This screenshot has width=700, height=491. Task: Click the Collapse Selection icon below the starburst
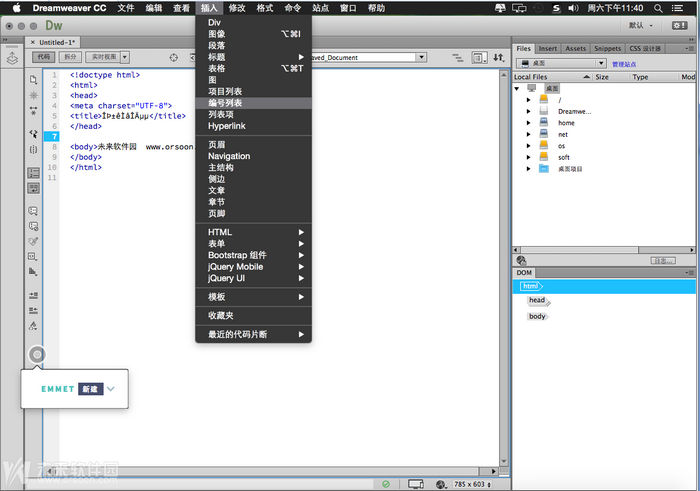coord(33,110)
